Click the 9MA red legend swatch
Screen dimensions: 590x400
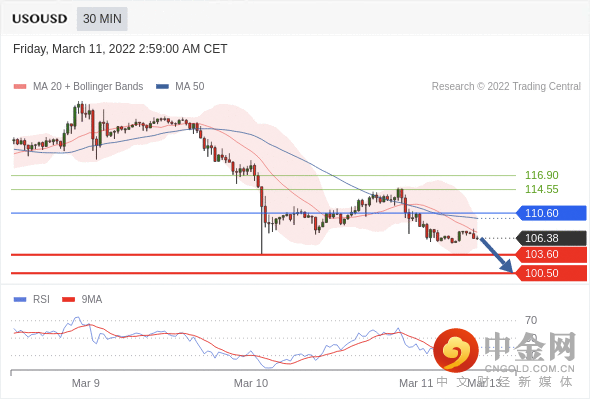point(68,300)
